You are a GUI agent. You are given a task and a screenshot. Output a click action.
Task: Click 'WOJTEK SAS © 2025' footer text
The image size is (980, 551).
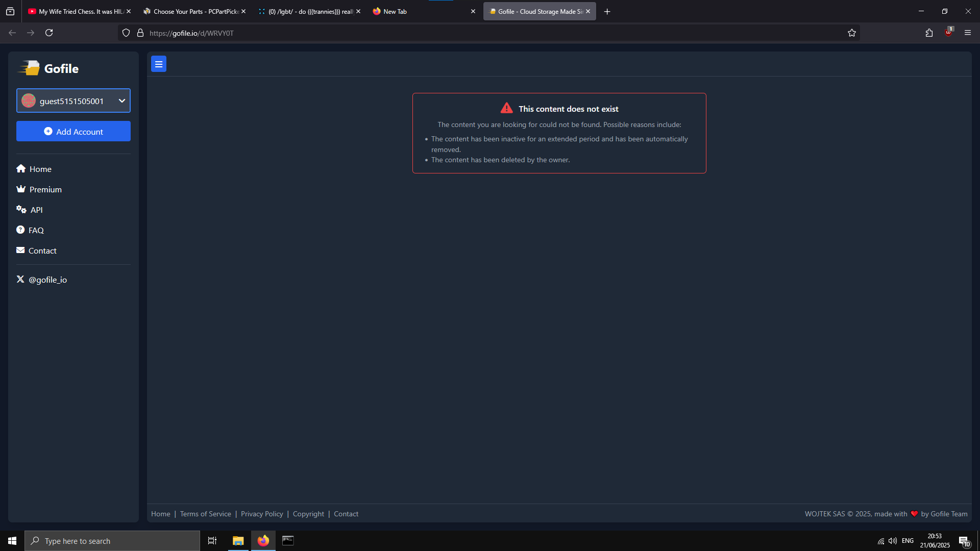point(838,514)
